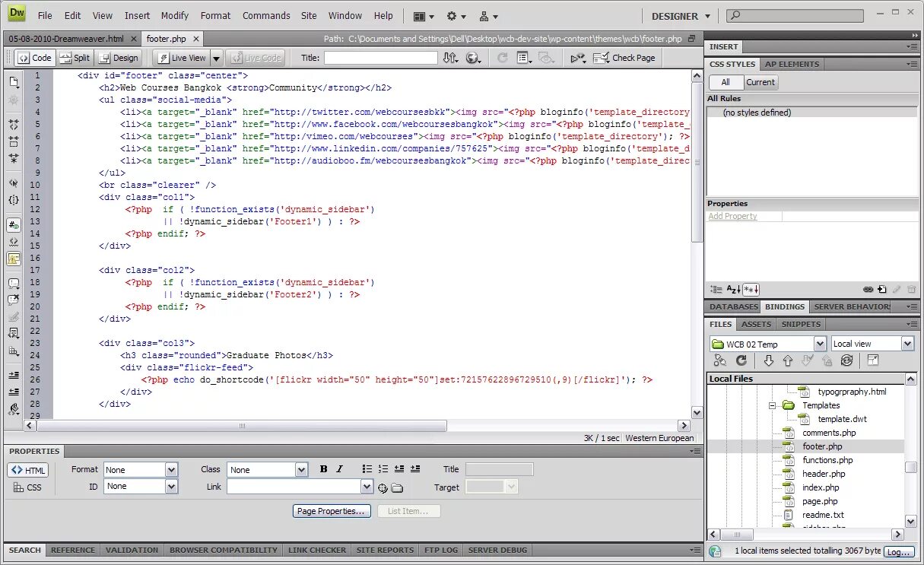Switch to DATABASES tab
This screenshot has width=924, height=565.
734,306
